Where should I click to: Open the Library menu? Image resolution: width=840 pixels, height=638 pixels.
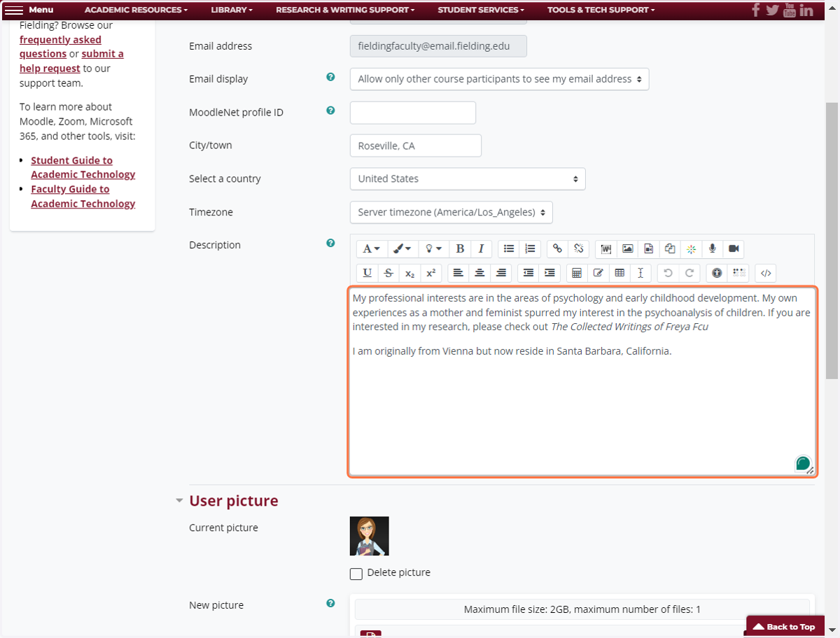(232, 10)
